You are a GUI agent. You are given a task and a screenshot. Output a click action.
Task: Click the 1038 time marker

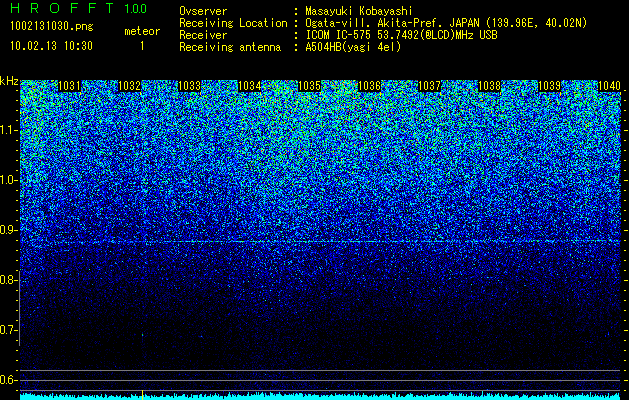(490, 86)
